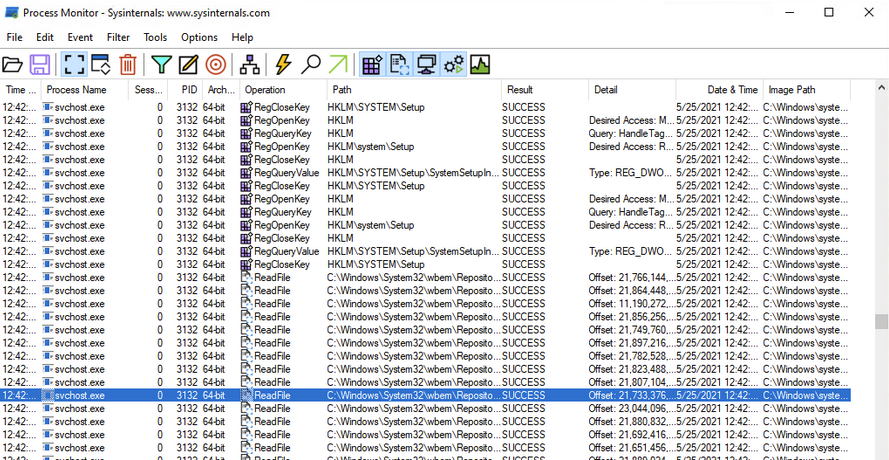Image resolution: width=889 pixels, height=460 pixels.
Task: Select row with Offset: 21,864,448
Action: 425,290
